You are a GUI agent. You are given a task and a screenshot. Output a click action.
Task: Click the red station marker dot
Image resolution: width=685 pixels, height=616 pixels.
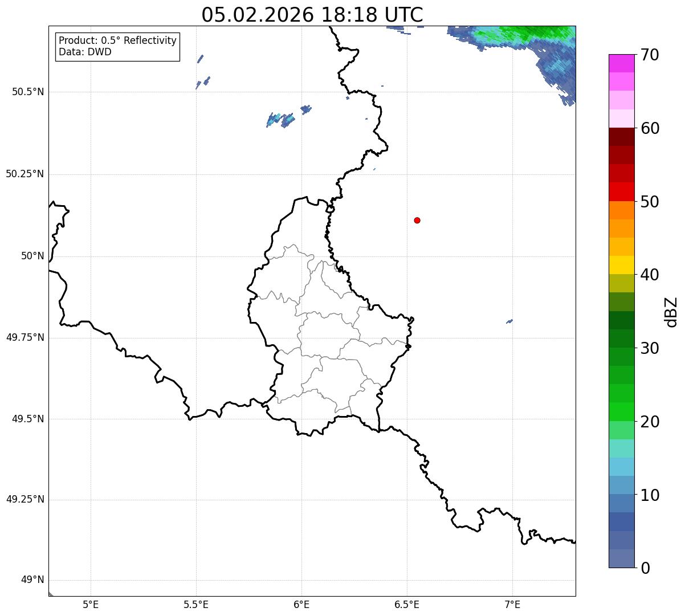(x=417, y=220)
